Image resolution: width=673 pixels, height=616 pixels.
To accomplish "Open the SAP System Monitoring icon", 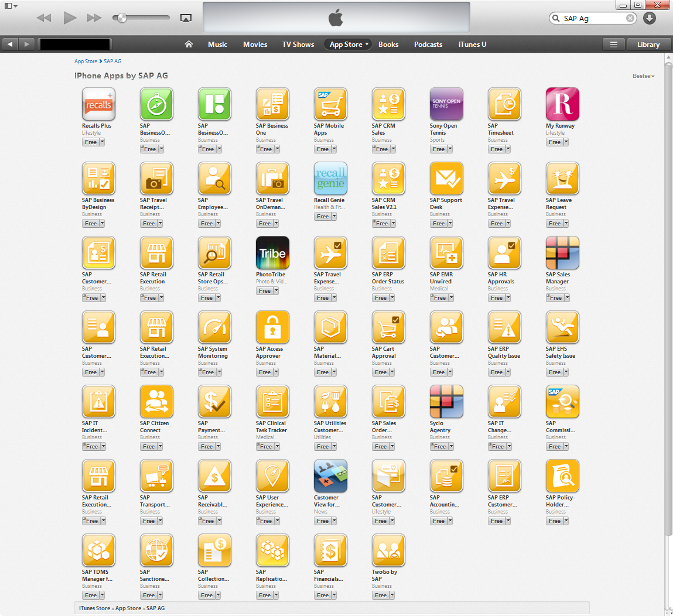I will pos(214,327).
